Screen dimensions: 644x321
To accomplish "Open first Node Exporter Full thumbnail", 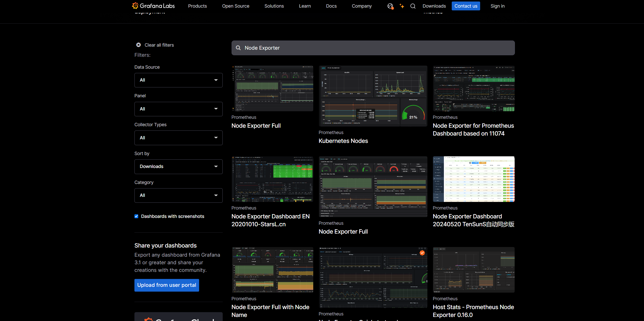I will pos(272,88).
